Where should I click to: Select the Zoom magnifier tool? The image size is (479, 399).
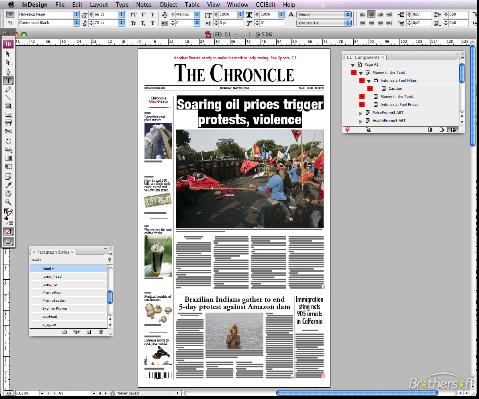coord(8,202)
